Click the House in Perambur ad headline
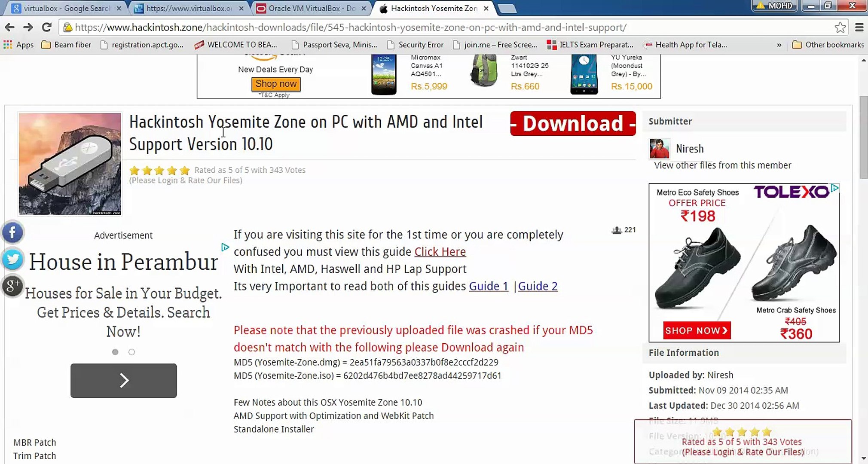This screenshot has height=464, width=868. (x=124, y=262)
